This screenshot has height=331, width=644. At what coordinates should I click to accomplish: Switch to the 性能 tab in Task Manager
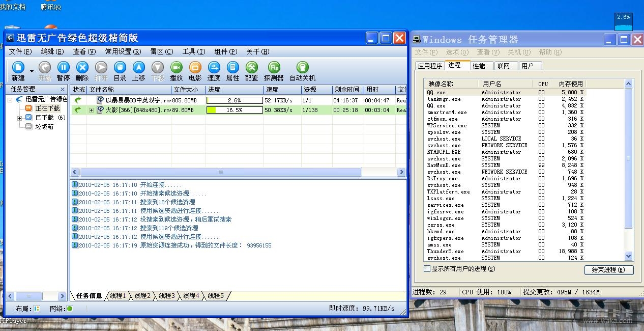[x=479, y=66]
